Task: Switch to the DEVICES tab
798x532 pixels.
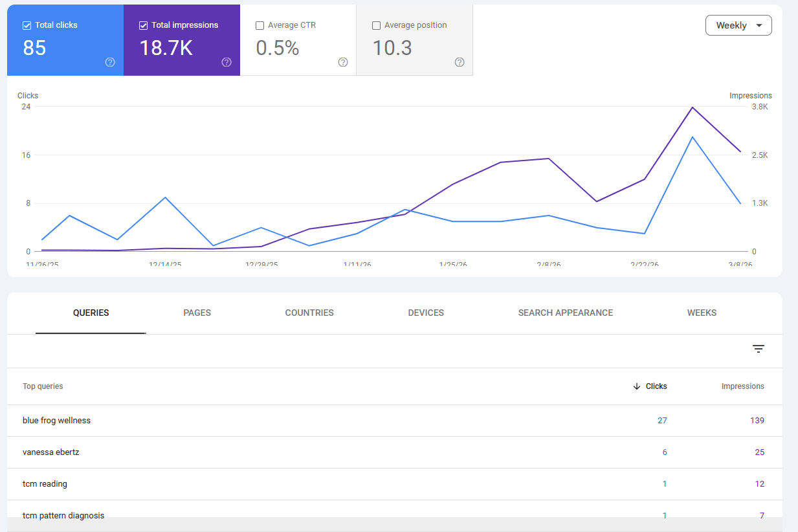Action: [426, 313]
